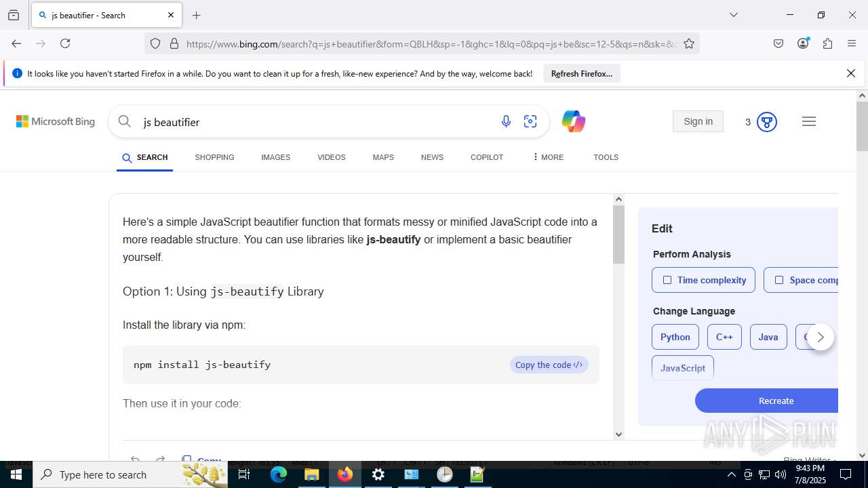Copy the npm install code
The height and width of the screenshot is (488, 868).
549,365
